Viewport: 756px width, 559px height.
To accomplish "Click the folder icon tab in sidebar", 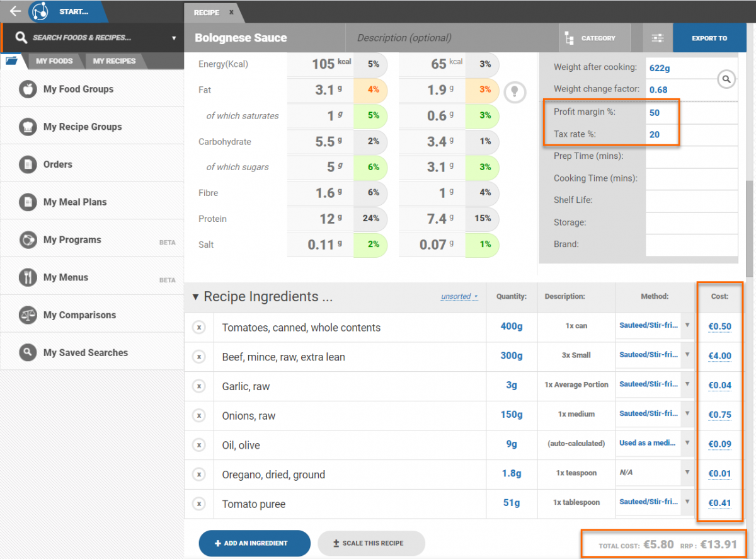I will 11,61.
